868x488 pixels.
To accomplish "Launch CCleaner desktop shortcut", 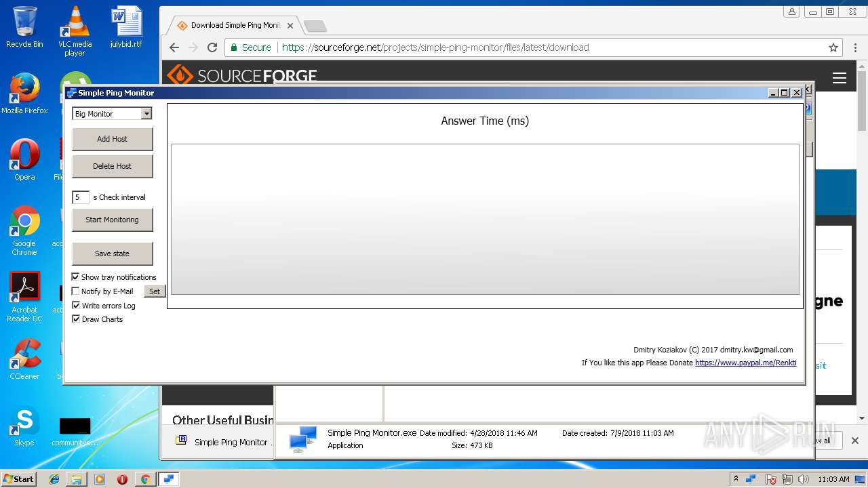I will (24, 359).
